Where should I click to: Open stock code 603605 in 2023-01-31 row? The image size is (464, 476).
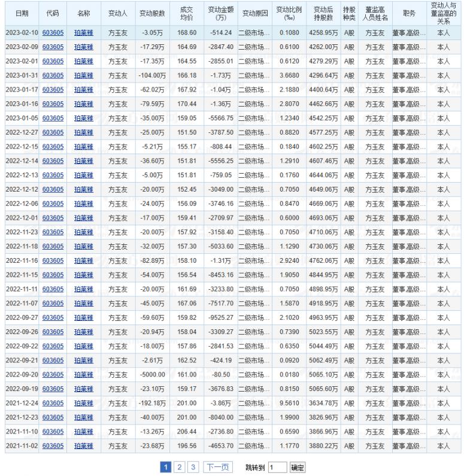(53, 75)
